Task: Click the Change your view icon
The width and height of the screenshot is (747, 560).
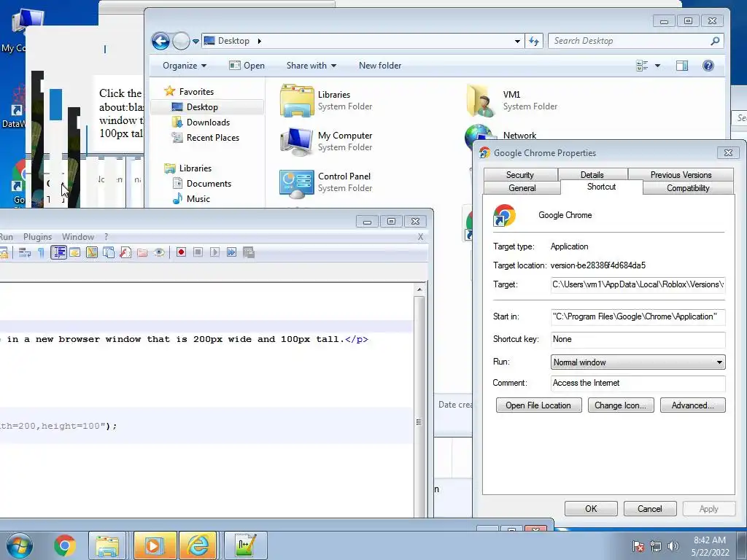Action: [x=642, y=66]
